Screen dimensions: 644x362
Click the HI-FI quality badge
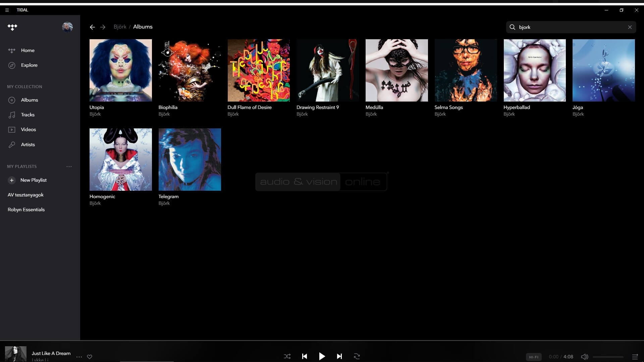coord(534,357)
